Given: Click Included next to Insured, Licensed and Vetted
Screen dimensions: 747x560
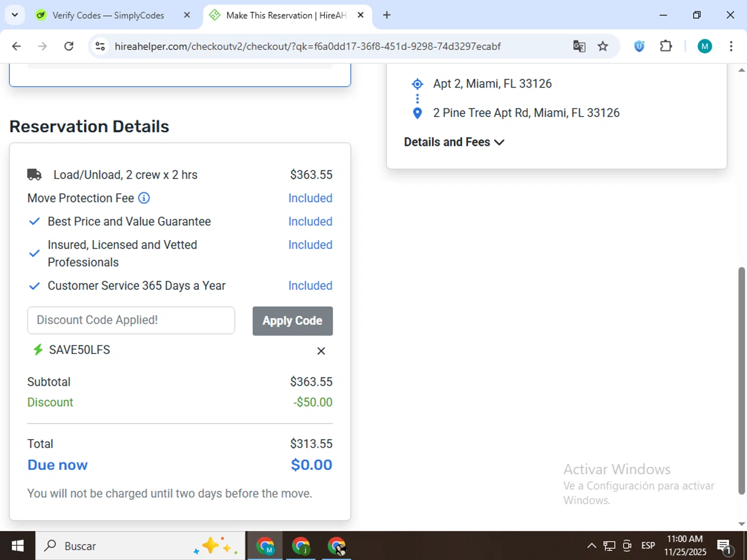Looking at the screenshot, I should point(310,245).
